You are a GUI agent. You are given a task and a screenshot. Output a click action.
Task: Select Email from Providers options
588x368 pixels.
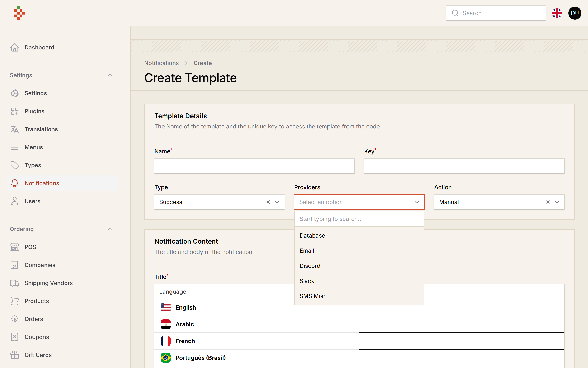click(359, 251)
